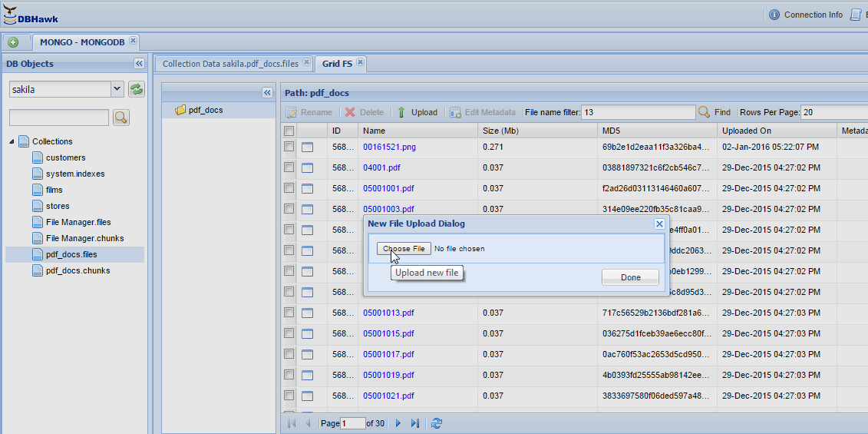
Task: Check the box for 05001001.pdf
Action: pyautogui.click(x=289, y=188)
